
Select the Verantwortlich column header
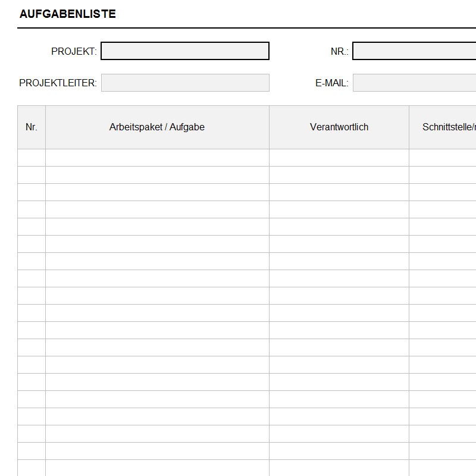[339, 127]
